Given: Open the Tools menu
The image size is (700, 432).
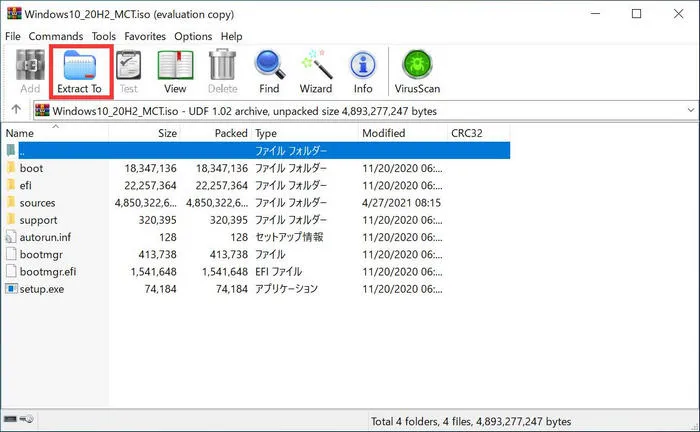Looking at the screenshot, I should [x=104, y=36].
